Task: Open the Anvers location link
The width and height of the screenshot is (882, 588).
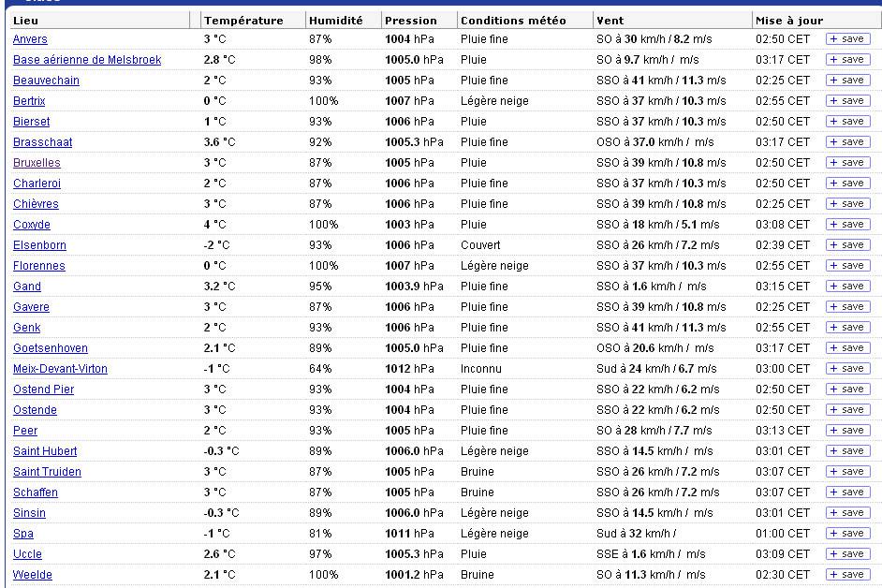Action: (x=30, y=39)
